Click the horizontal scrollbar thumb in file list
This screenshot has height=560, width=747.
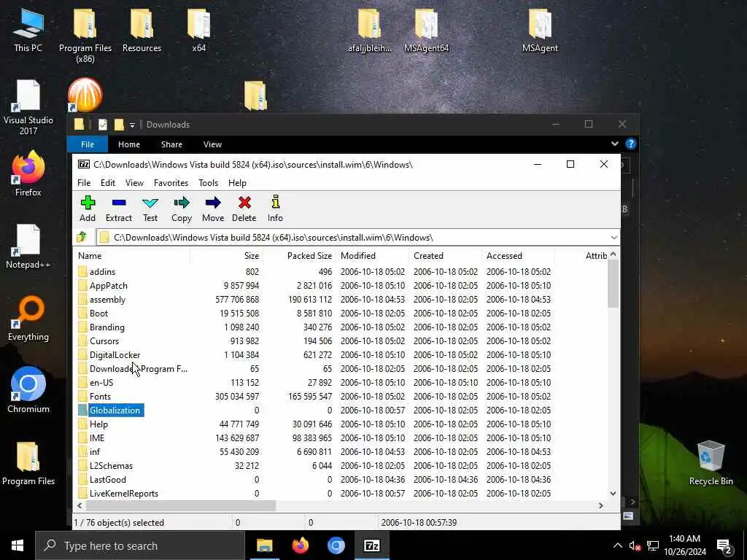[x=180, y=505]
